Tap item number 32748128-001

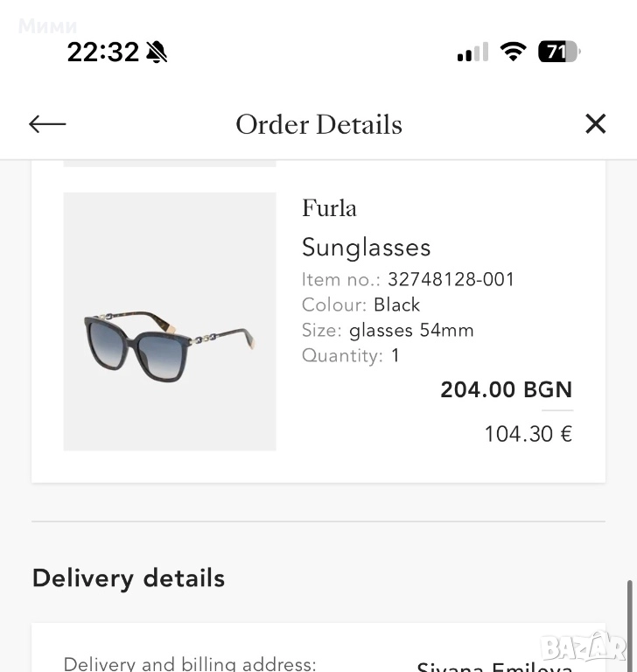[x=451, y=279]
